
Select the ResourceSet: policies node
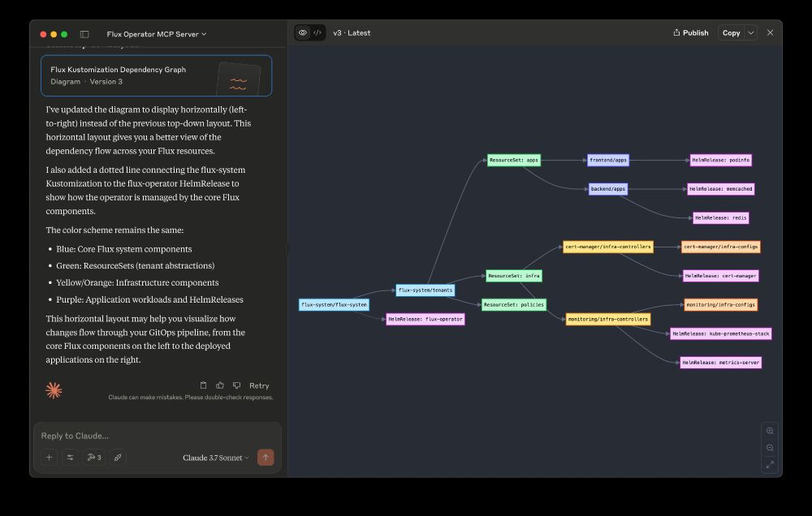coord(514,305)
